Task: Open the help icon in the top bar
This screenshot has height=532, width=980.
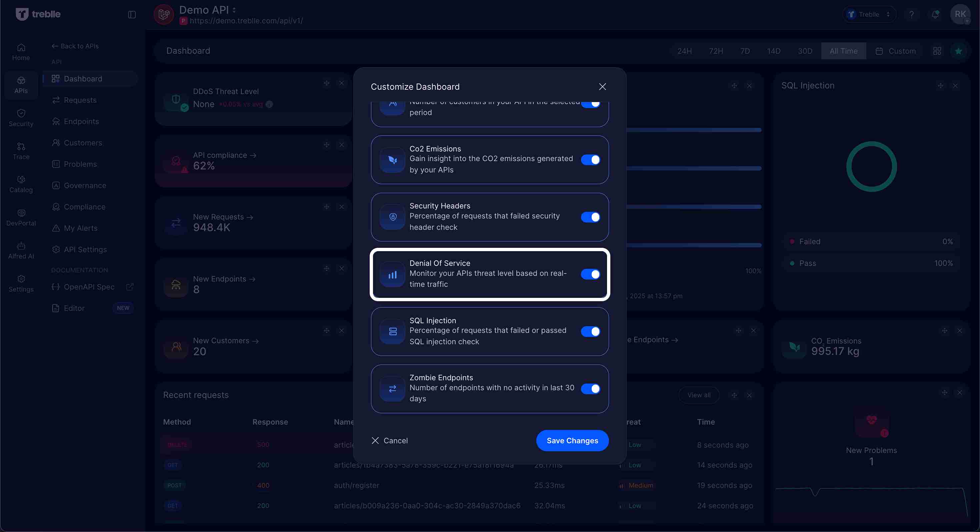Action: (912, 14)
